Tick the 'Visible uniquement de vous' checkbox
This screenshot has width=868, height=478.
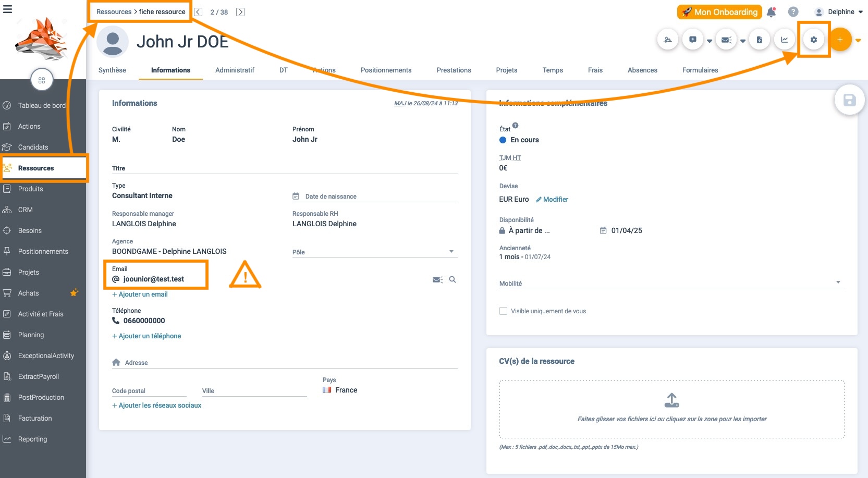click(503, 311)
